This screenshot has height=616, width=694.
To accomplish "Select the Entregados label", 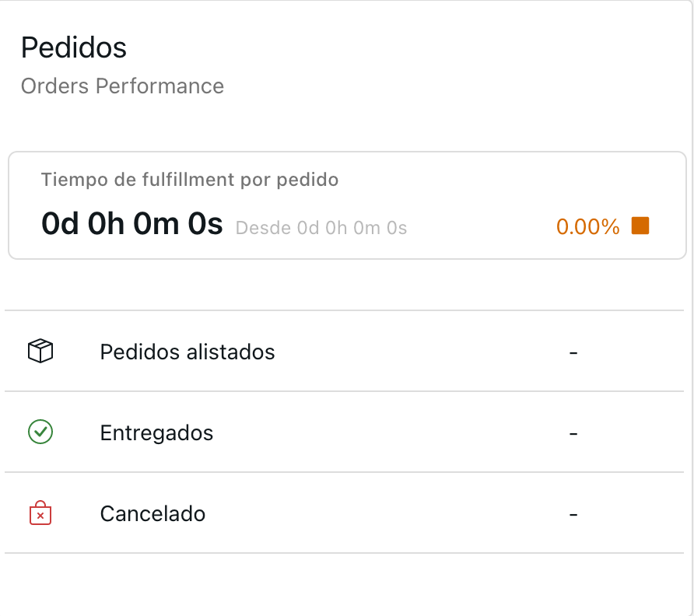I will pos(156,432).
